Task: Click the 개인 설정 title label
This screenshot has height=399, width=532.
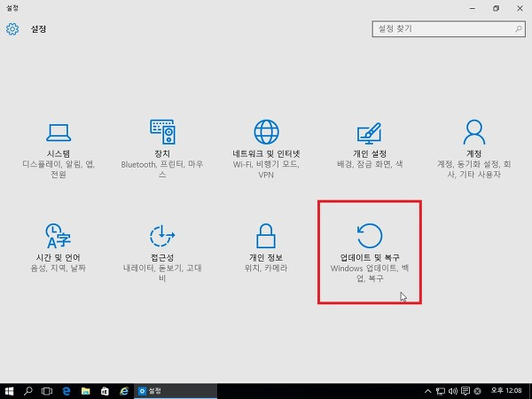Action: 370,153
